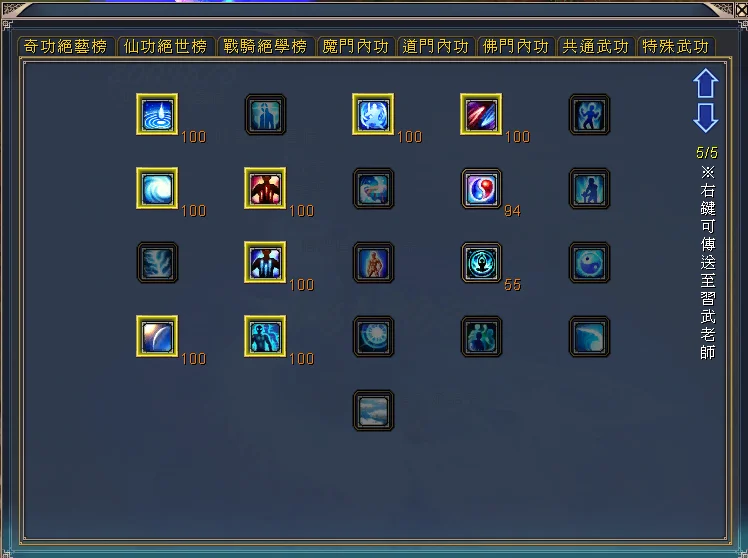
Task: Select the water droplet ripple skill icon
Action: [x=157, y=114]
